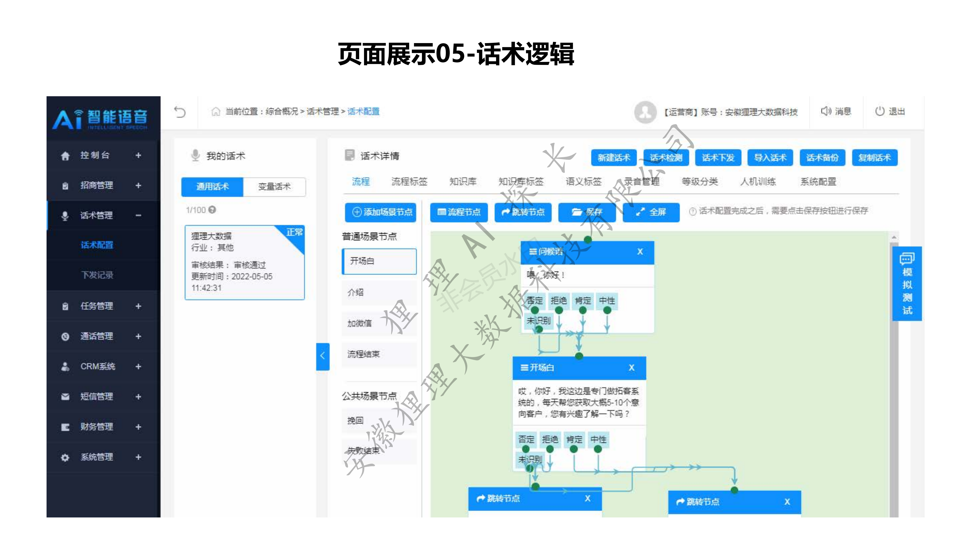Collapse 话术管理 sidebar menu
The image size is (980, 551).
point(138,215)
